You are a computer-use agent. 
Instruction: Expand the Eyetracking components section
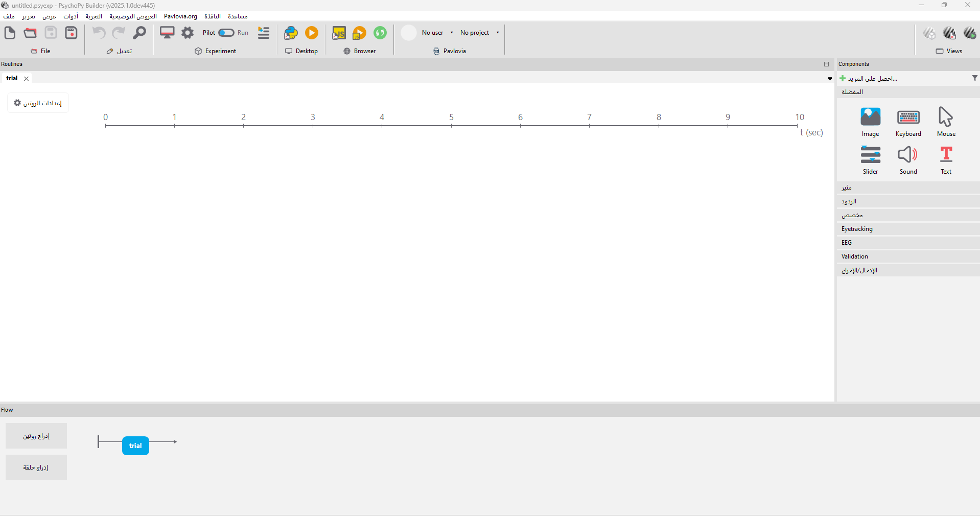pos(857,229)
